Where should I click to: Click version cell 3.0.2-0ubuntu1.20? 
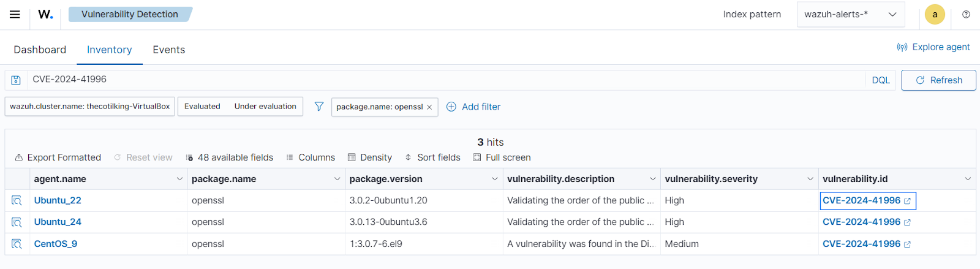tap(388, 200)
